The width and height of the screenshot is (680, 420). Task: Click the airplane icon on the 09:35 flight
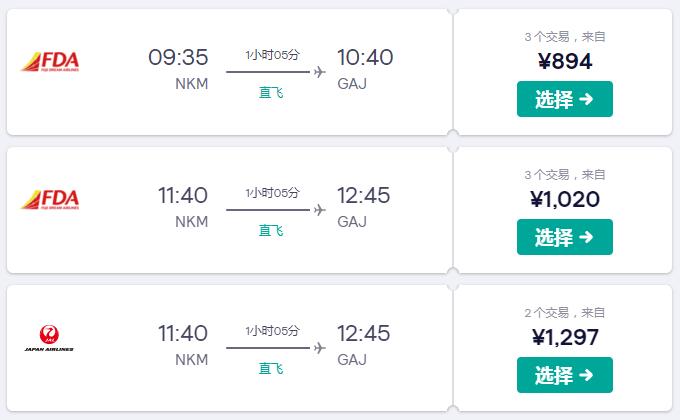(320, 72)
